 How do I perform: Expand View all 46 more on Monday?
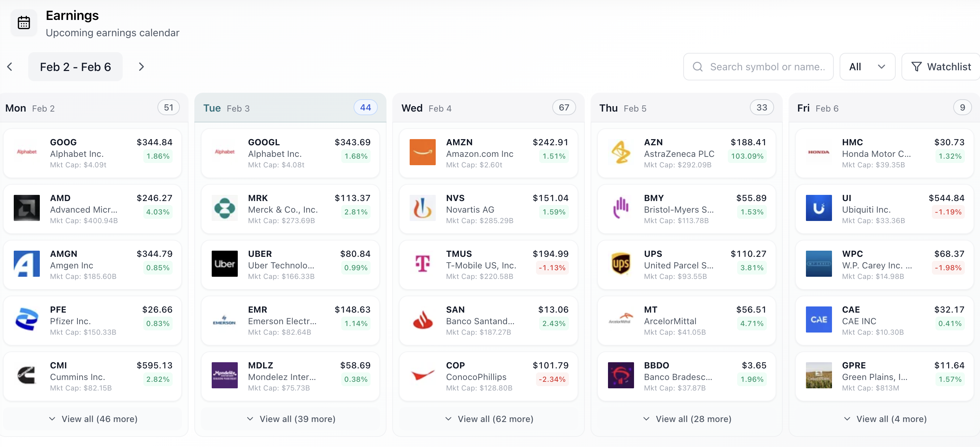click(93, 419)
